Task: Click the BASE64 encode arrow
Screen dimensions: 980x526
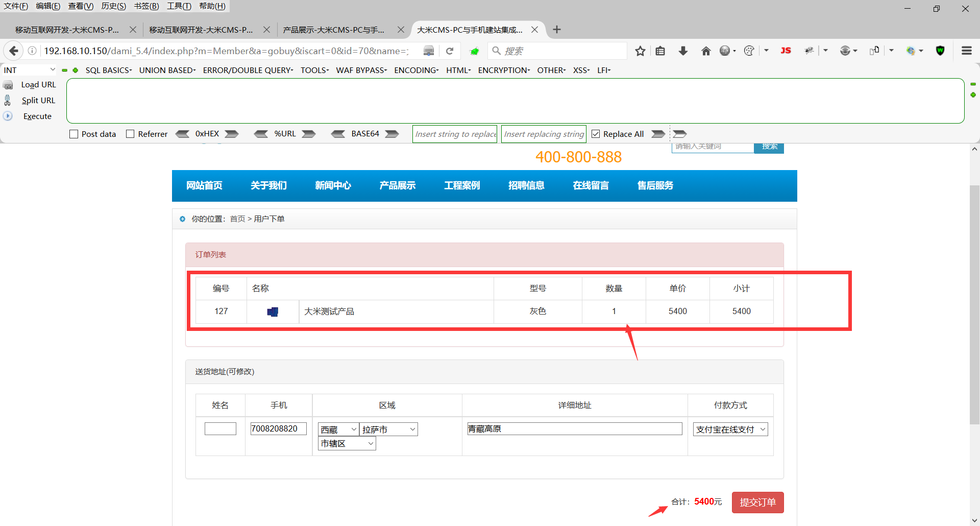Action: pos(391,134)
